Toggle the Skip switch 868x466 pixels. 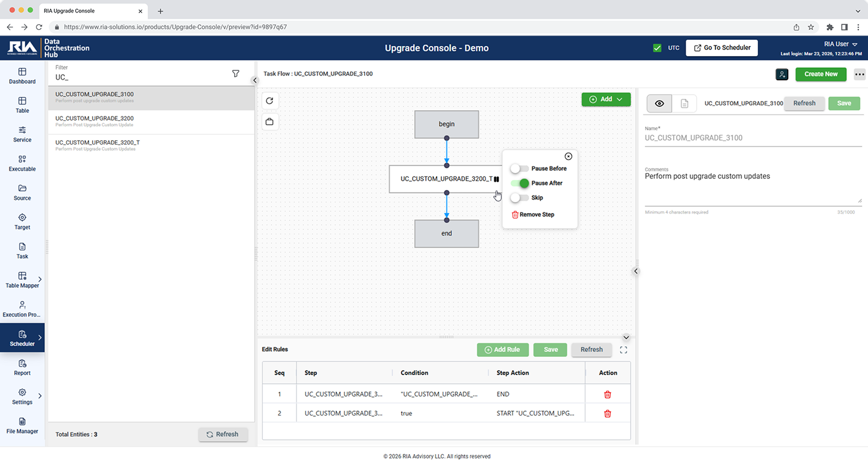(519, 198)
